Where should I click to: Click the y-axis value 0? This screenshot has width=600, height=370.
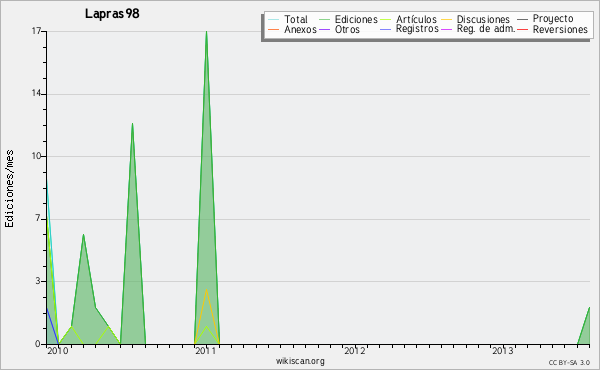tap(38, 344)
